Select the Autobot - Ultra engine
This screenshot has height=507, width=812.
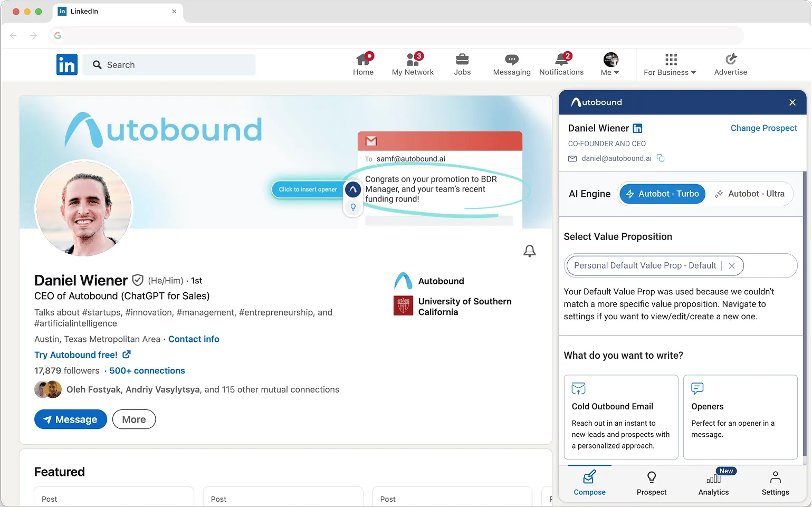click(x=750, y=194)
